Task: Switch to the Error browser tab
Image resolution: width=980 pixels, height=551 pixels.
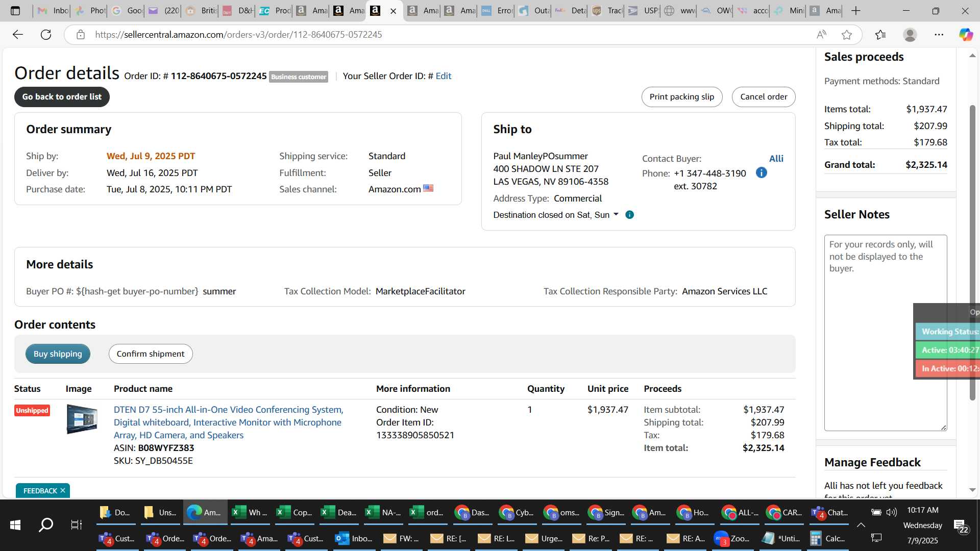Action: point(497,11)
